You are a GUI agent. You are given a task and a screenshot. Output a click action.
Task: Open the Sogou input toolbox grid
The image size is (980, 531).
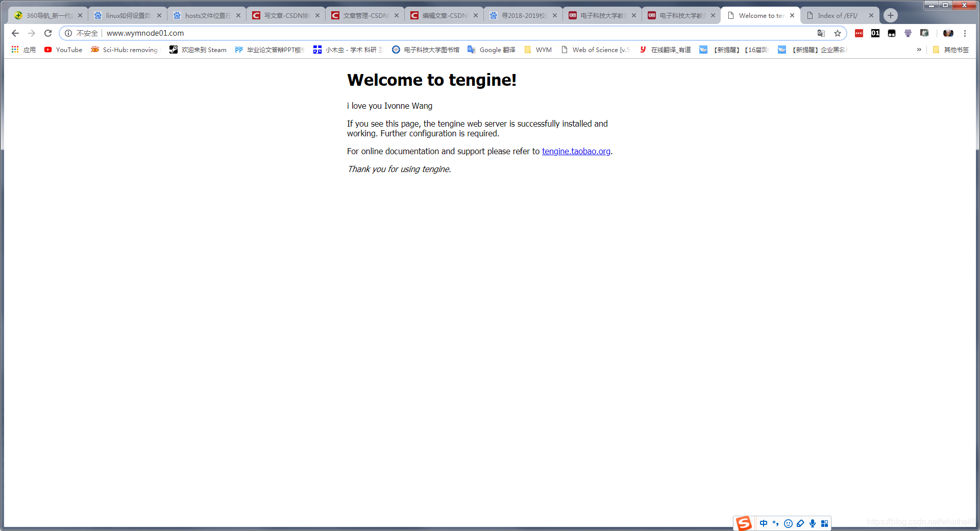(x=825, y=523)
